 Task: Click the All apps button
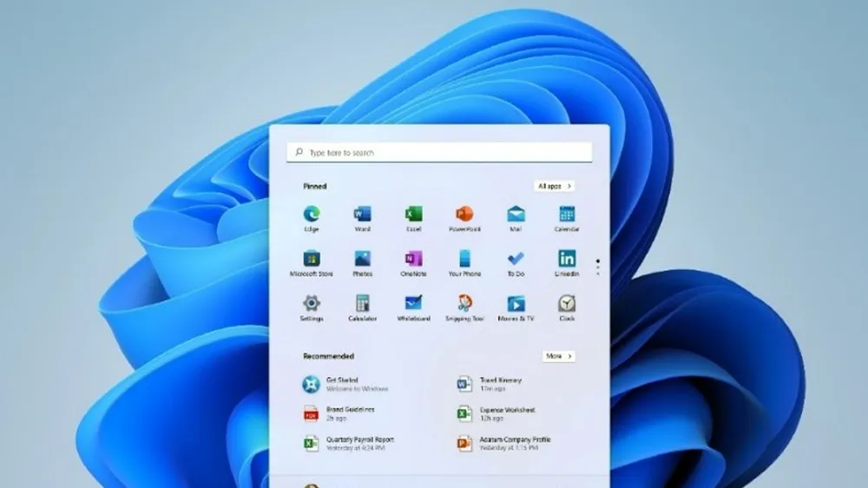tap(554, 186)
